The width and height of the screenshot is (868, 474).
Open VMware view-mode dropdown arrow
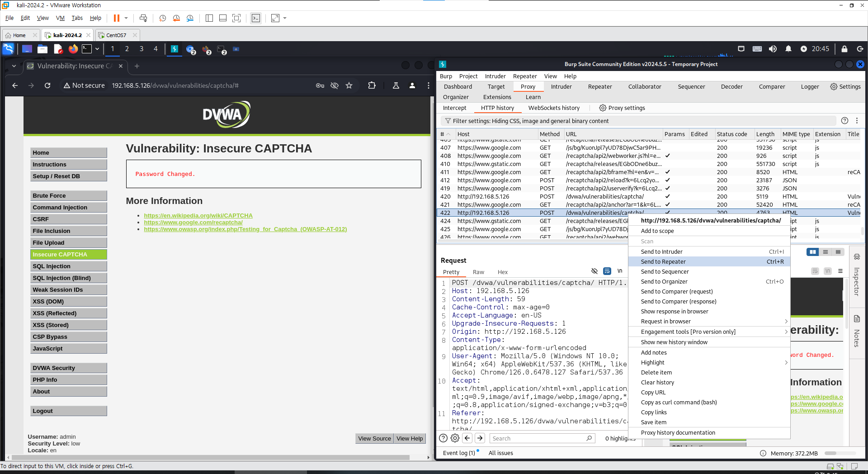[x=285, y=18]
